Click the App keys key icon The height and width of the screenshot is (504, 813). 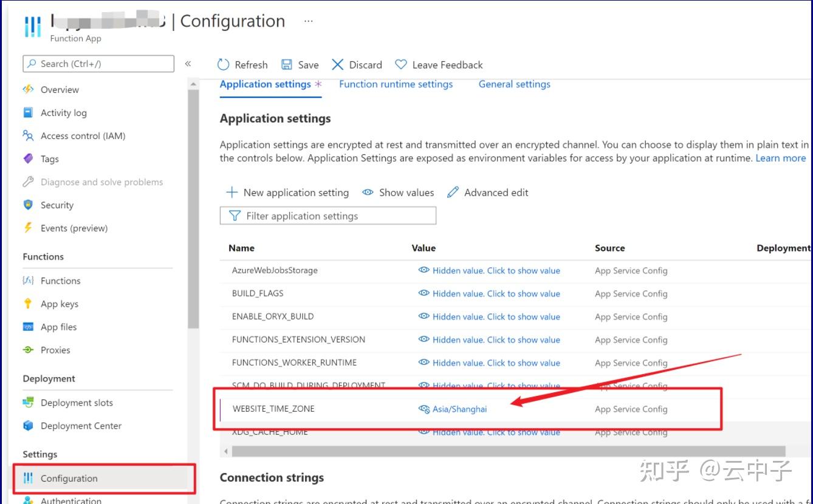click(x=28, y=304)
